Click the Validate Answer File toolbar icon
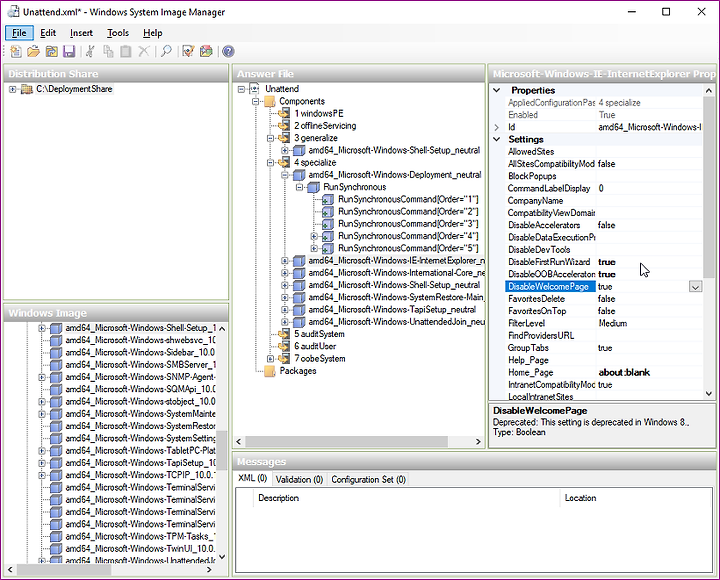 click(188, 51)
